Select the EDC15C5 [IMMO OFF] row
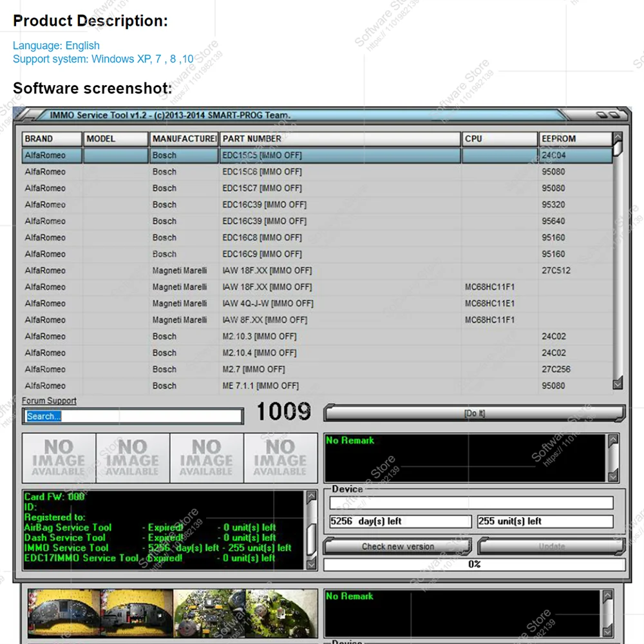The width and height of the screenshot is (644, 644). 317,155
